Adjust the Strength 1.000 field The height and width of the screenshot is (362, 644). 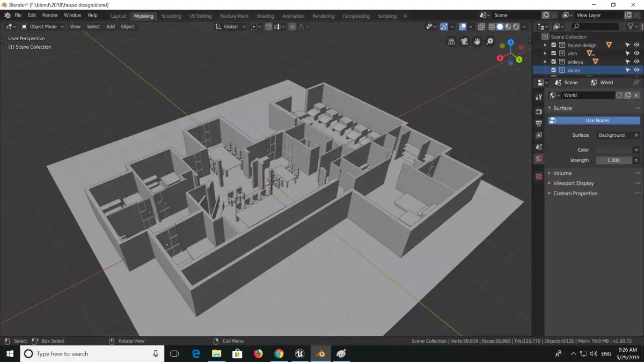click(613, 160)
